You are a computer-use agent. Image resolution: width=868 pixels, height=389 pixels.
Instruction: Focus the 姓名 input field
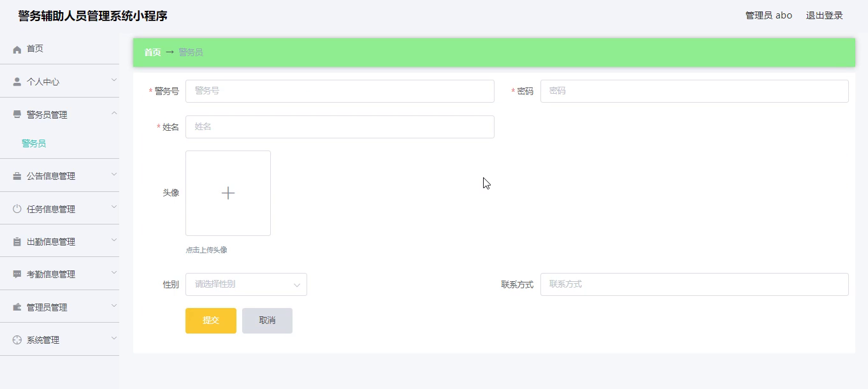click(340, 127)
